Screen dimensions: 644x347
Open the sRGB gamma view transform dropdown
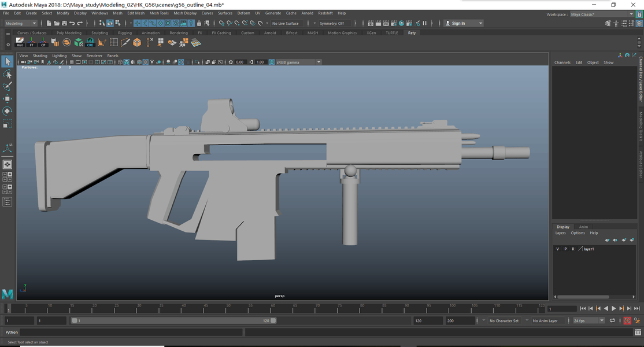tap(298, 62)
